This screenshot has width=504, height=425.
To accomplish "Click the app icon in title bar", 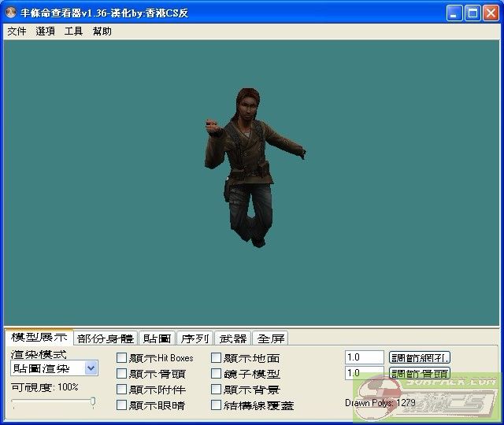I will [x=12, y=13].
